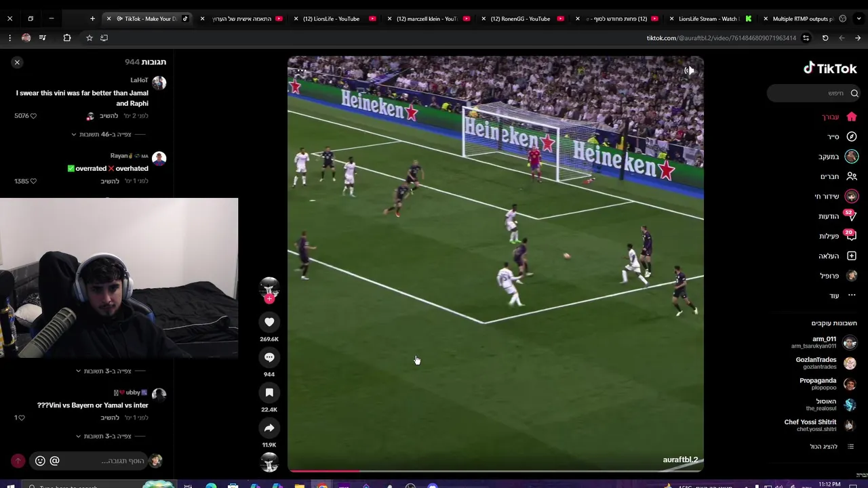The width and height of the screenshot is (868, 488).
Task: Reply to Rayan's comment (להשיב)
Action: tap(110, 181)
